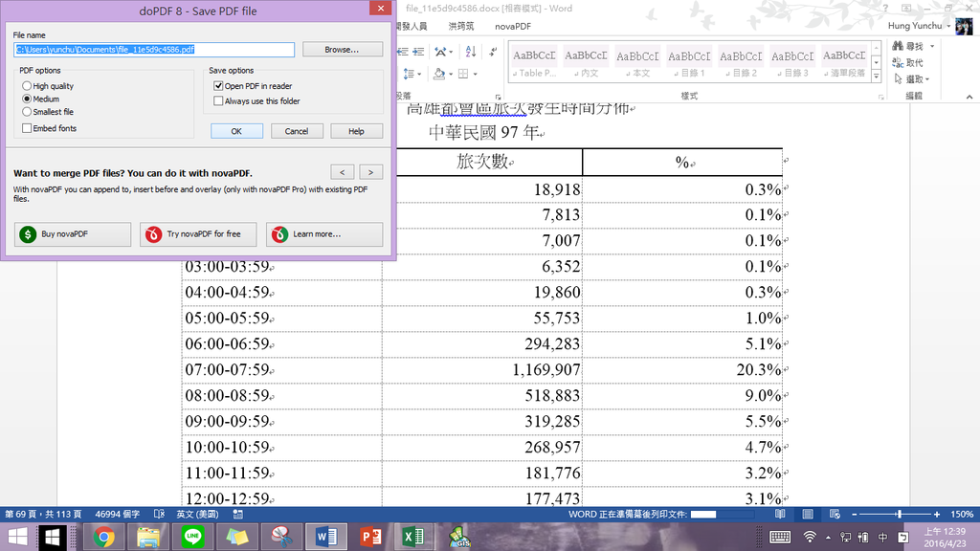Expand the line spacing dropdown
This screenshot has height=551, width=980.
tap(419, 74)
